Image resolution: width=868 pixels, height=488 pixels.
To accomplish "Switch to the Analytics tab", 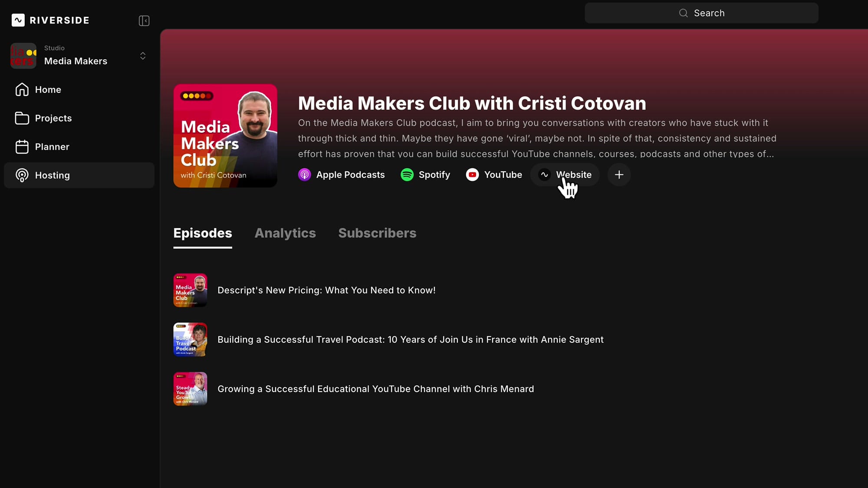I will [285, 233].
